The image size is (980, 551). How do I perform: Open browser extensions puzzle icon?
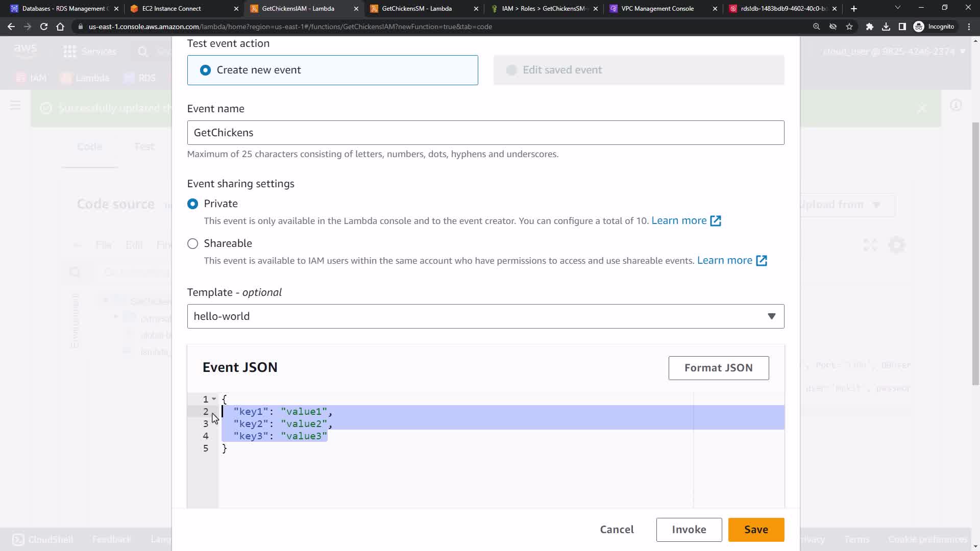click(x=870, y=27)
